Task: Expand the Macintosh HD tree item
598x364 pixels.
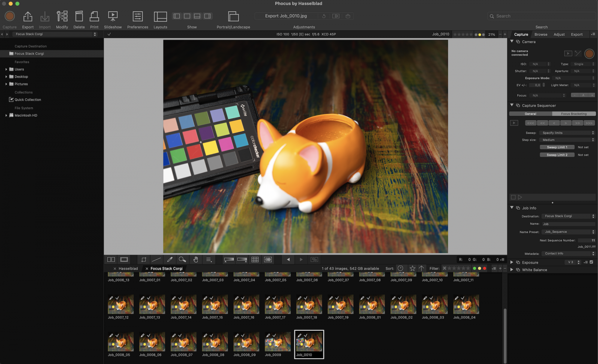Action: coord(6,115)
